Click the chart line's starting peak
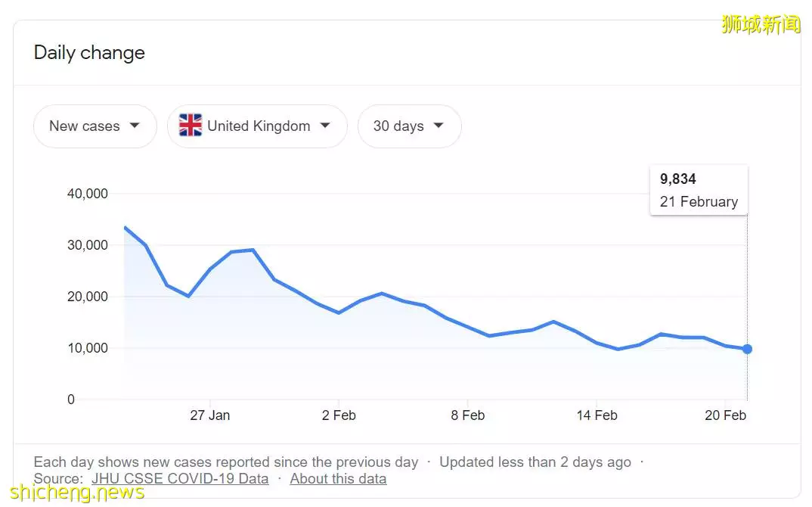Image resolution: width=812 pixels, height=507 pixels. (126, 227)
